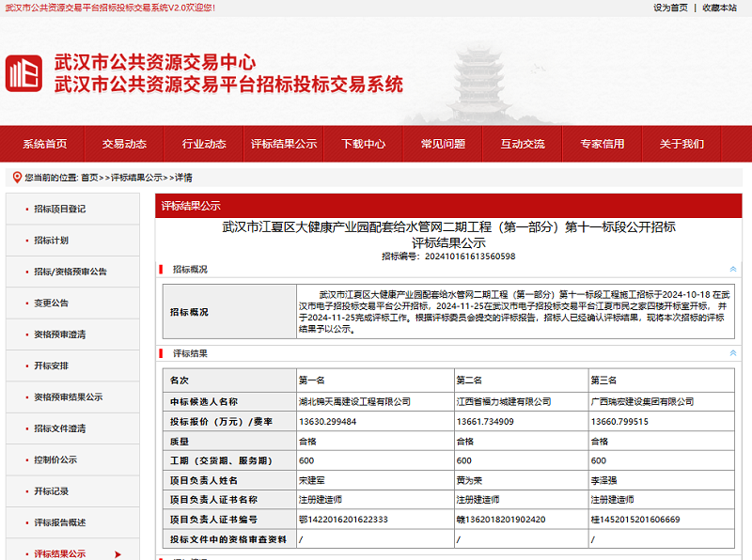Select 开标安排 from the sidebar list

[x=51, y=366]
